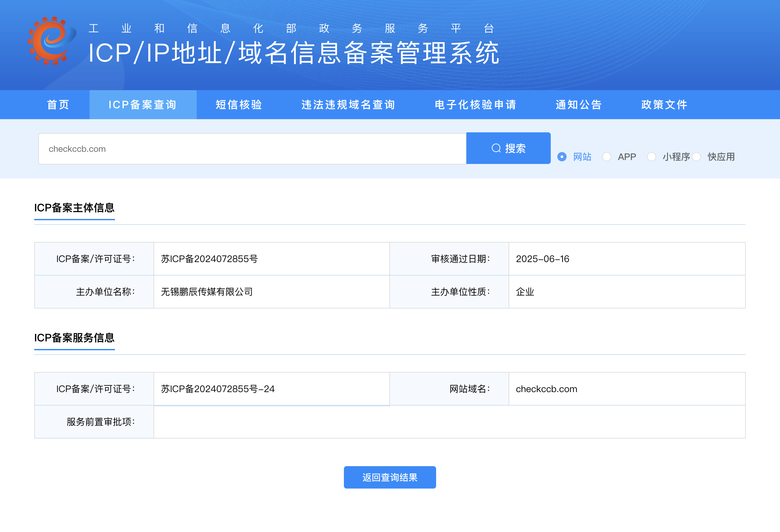Open the 通知公告 tab
Image resolution: width=780 pixels, height=532 pixels.
[579, 105]
